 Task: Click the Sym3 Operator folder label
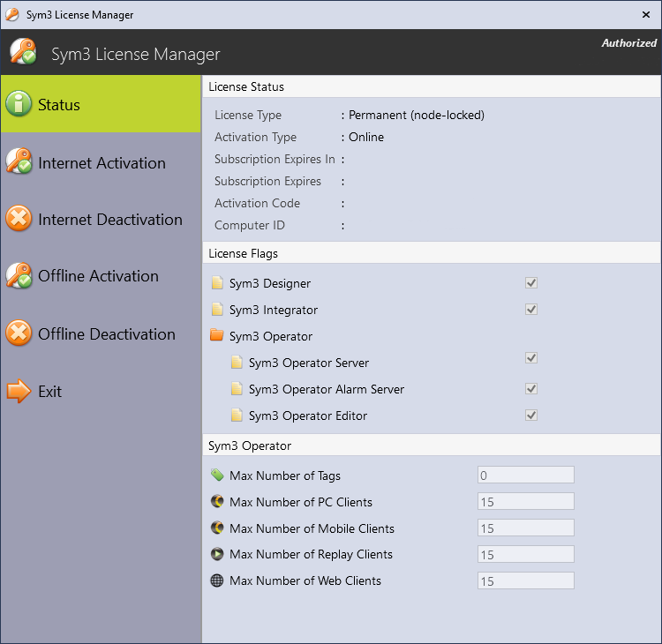pyautogui.click(x=271, y=336)
